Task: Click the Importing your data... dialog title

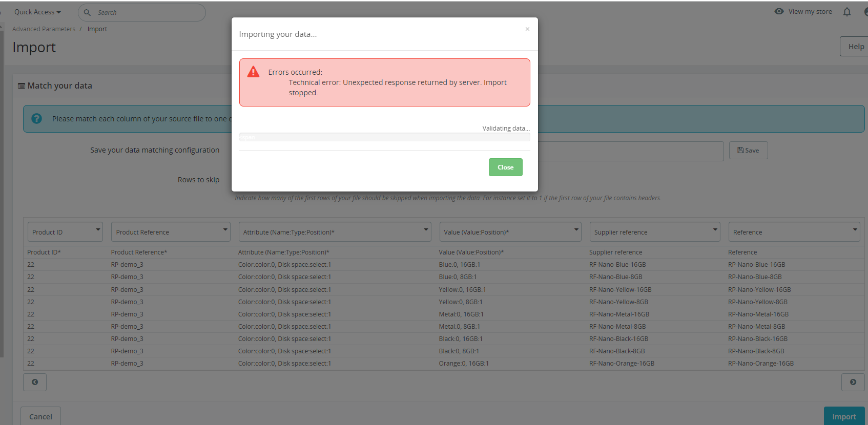Action: pyautogui.click(x=278, y=34)
